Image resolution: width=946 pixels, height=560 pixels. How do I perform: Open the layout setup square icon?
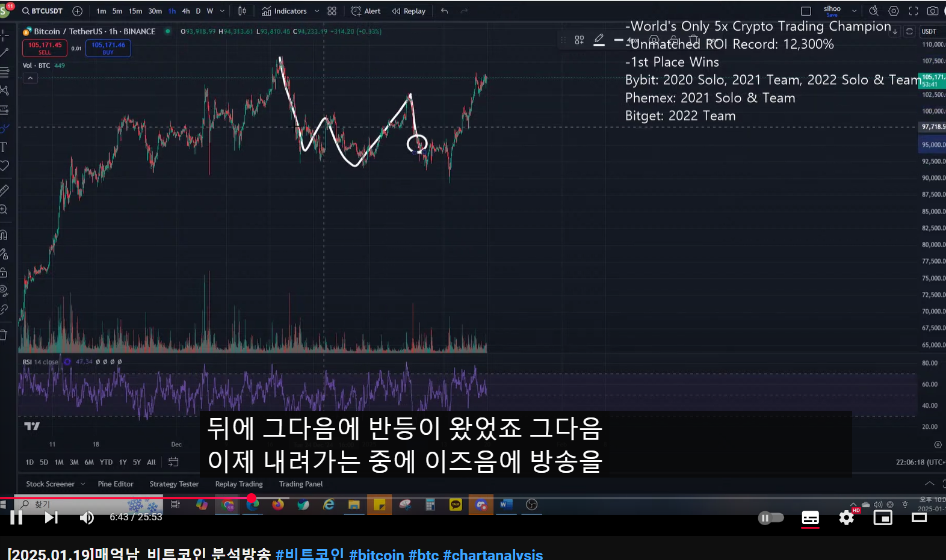806,11
